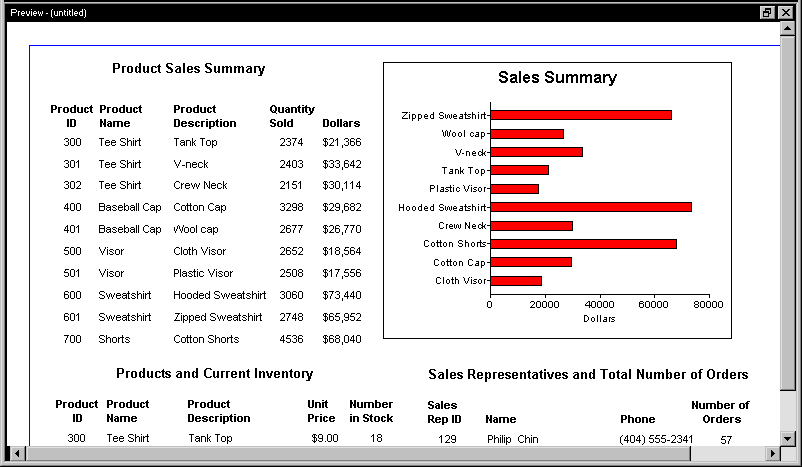Click the Cotton Shorts red chart bar
The width and height of the screenshot is (802, 467).
click(x=584, y=244)
